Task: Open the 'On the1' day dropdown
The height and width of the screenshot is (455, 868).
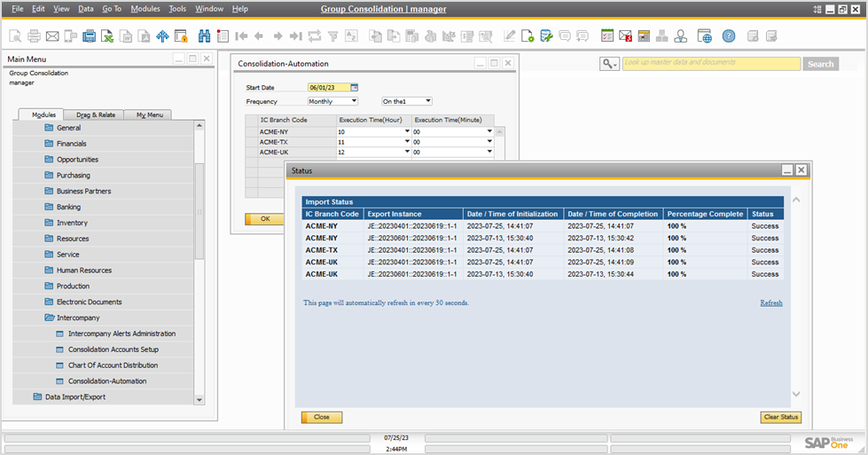Action: [x=427, y=101]
